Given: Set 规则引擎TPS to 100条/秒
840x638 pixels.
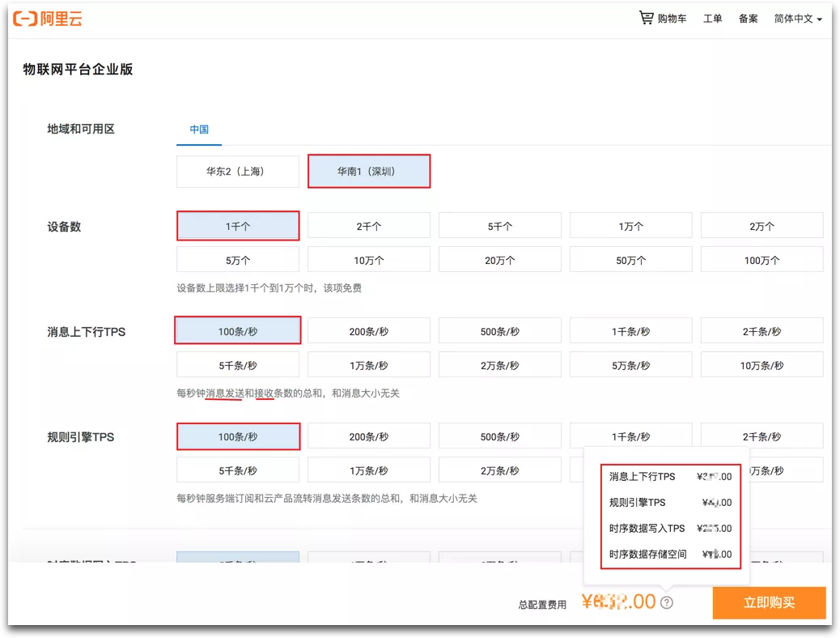Looking at the screenshot, I should (x=238, y=436).
